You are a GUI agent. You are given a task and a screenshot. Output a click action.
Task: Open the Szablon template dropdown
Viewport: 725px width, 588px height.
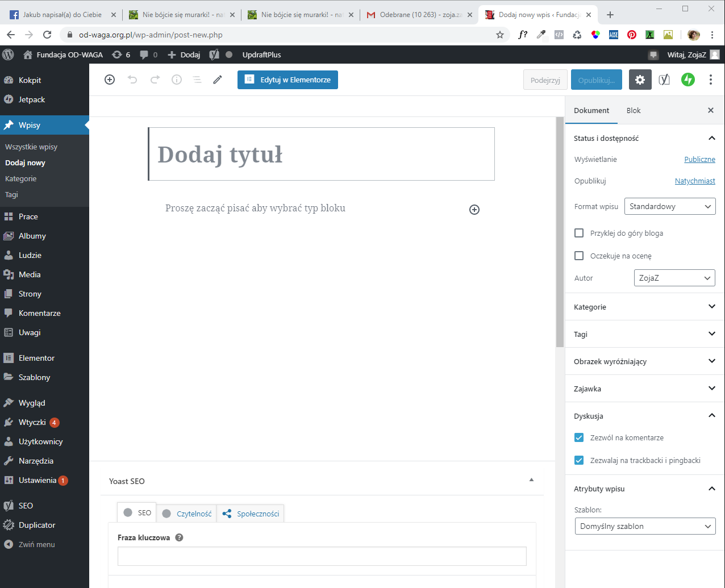click(645, 526)
